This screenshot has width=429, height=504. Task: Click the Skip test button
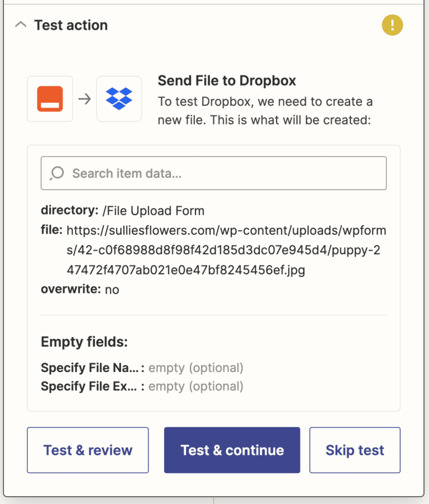pos(355,450)
